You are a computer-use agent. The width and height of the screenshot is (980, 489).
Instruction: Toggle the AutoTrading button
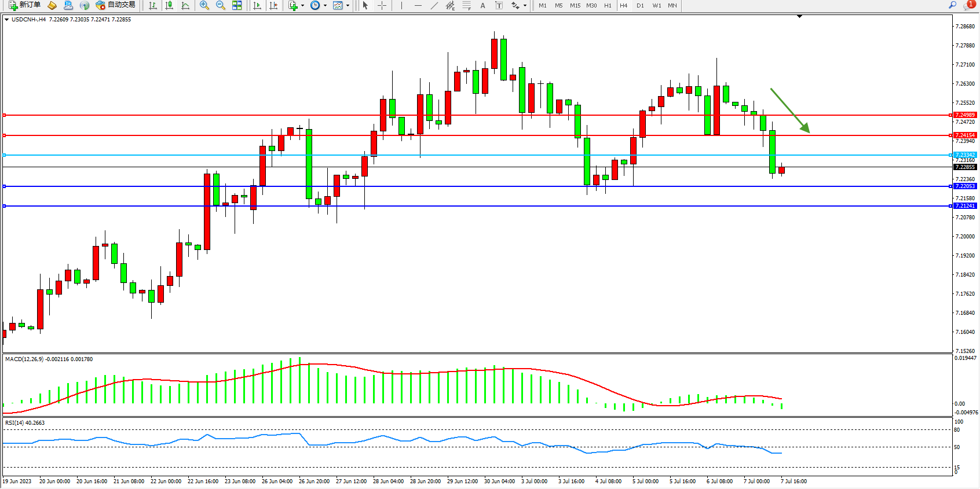click(x=115, y=5)
